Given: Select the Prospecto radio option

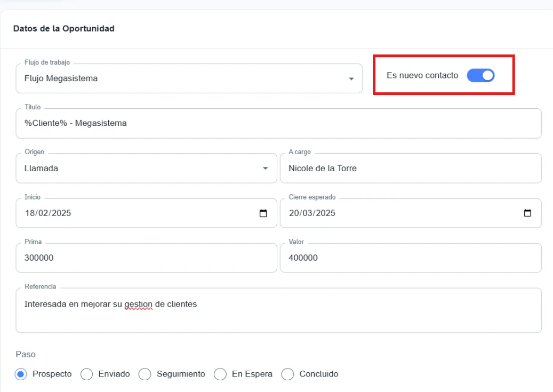Looking at the screenshot, I should [x=21, y=374].
